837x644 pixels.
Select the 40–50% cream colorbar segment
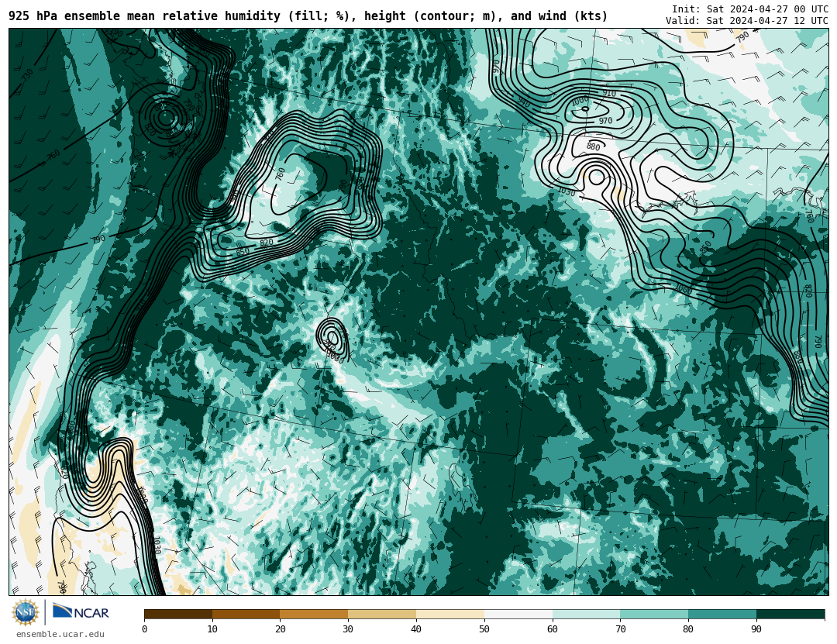[x=450, y=614]
